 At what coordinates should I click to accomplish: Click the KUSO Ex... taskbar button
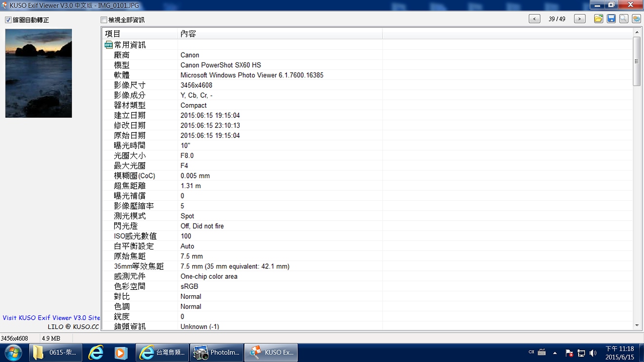(x=271, y=353)
